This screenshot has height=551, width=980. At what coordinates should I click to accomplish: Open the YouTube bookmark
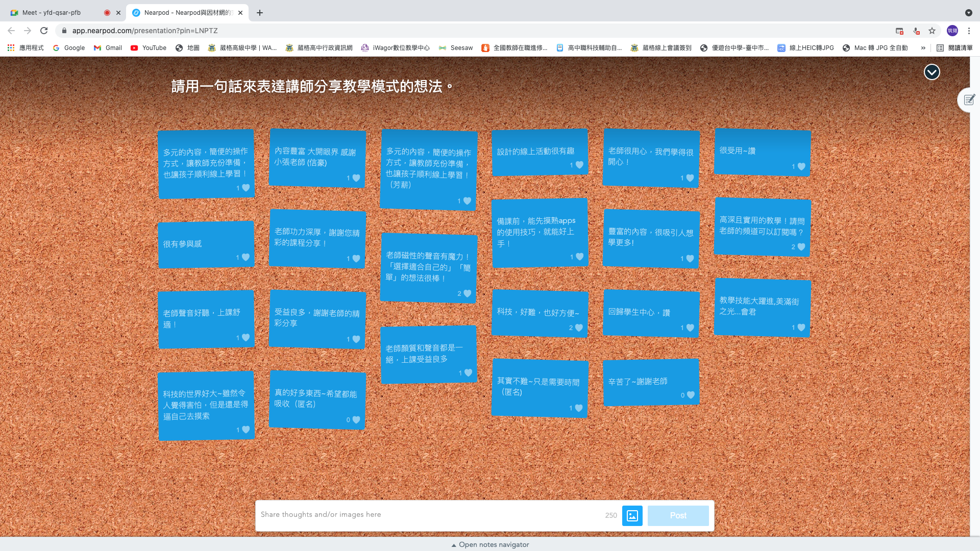(x=149, y=48)
